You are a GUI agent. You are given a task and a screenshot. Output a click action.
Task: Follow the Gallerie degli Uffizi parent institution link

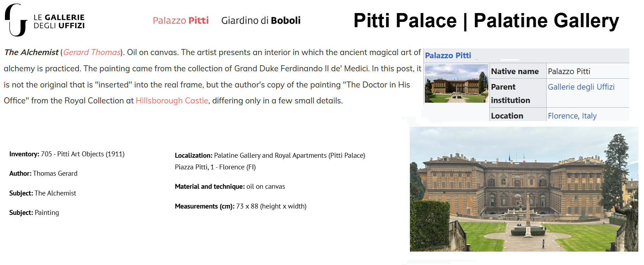tap(581, 87)
